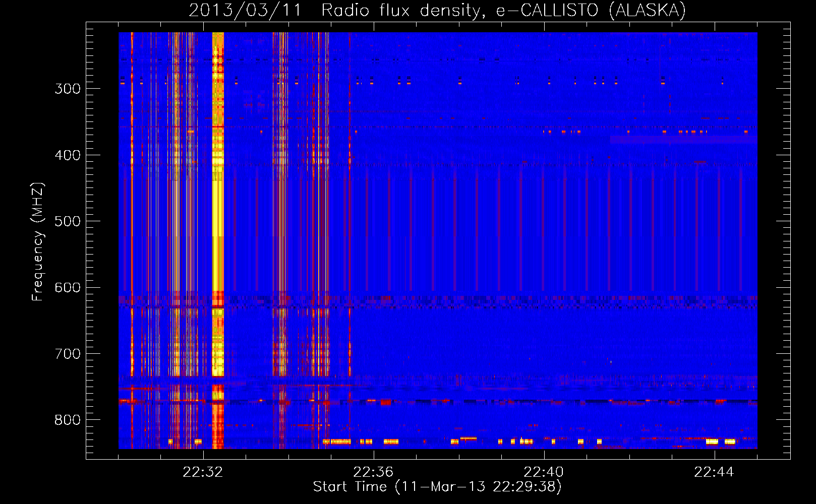Click the 22:36 time tick label
The width and height of the screenshot is (816, 504).
pos(373,472)
